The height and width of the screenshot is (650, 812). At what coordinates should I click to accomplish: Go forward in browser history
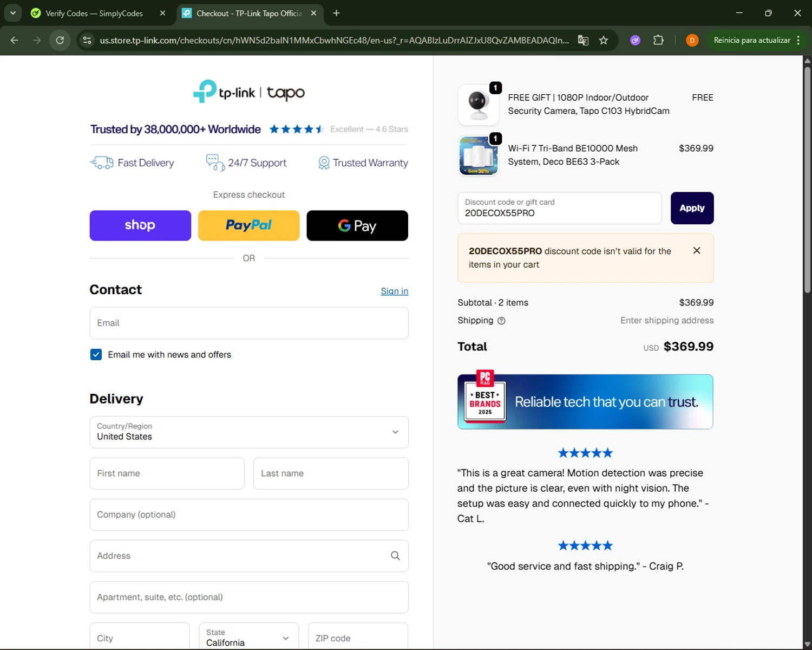(x=37, y=40)
